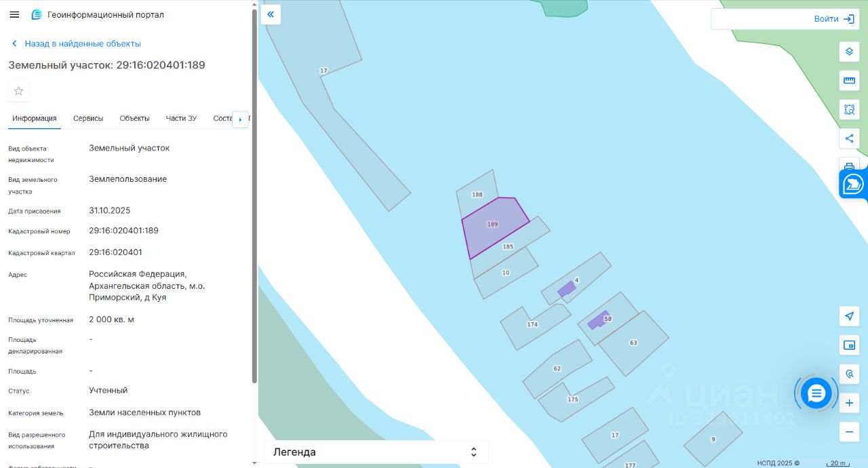
Task: Activate the area selection search tool
Action: point(849,109)
